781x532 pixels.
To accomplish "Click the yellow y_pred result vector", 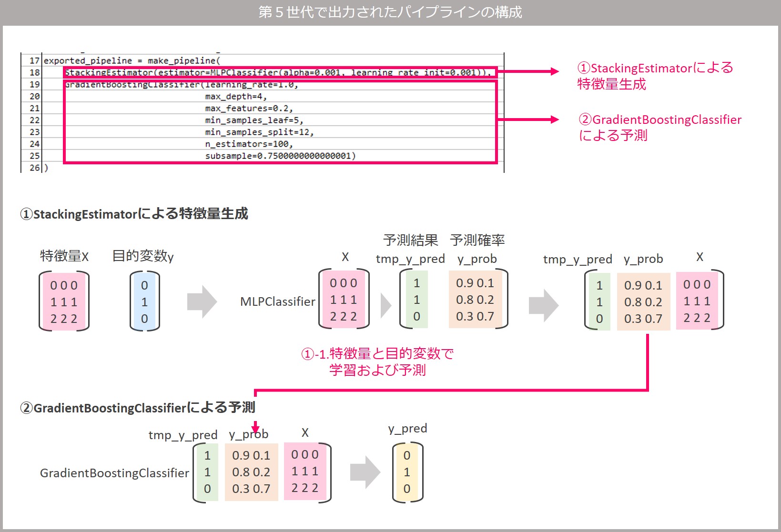I will click(407, 472).
